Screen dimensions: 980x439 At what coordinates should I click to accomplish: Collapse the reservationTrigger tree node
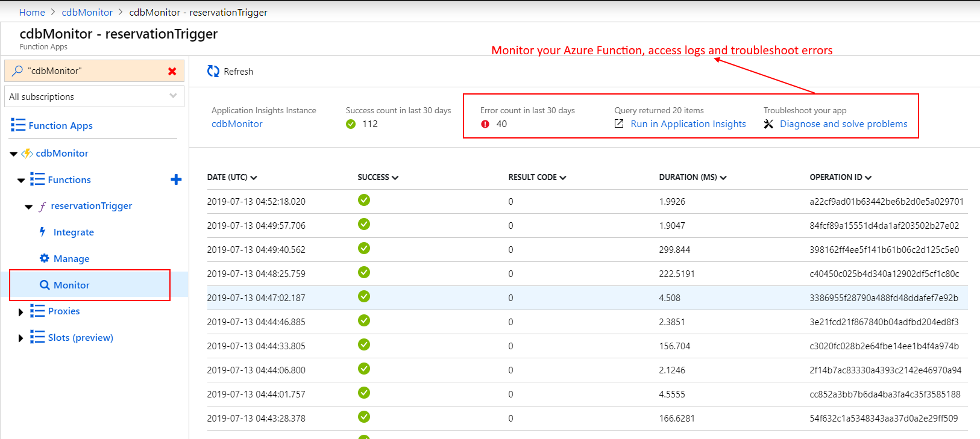click(x=28, y=207)
